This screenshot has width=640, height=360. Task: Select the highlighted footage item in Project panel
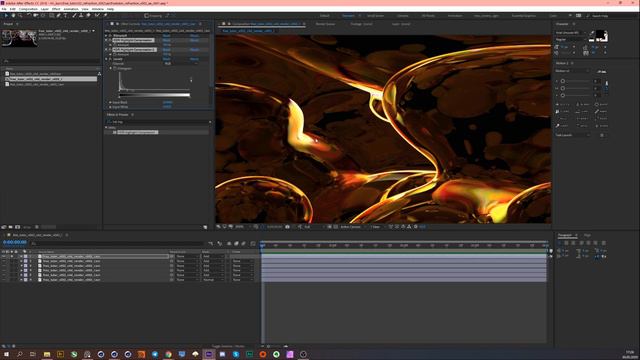[x=51, y=79]
